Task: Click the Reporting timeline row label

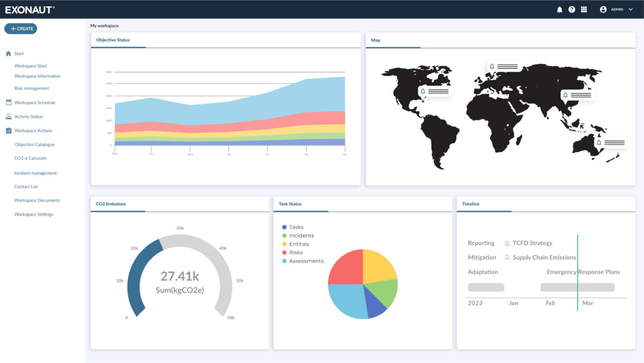Action: 481,243
